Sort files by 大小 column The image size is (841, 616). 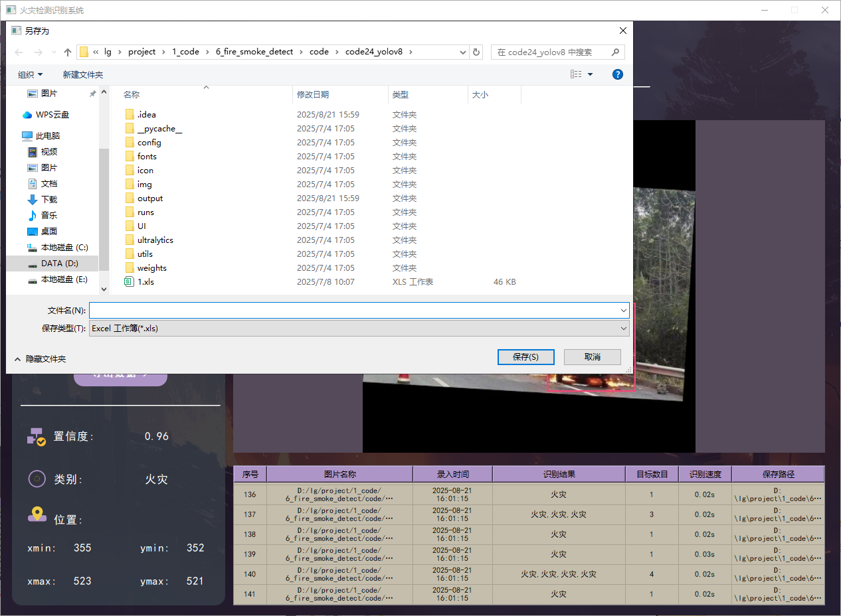[480, 95]
